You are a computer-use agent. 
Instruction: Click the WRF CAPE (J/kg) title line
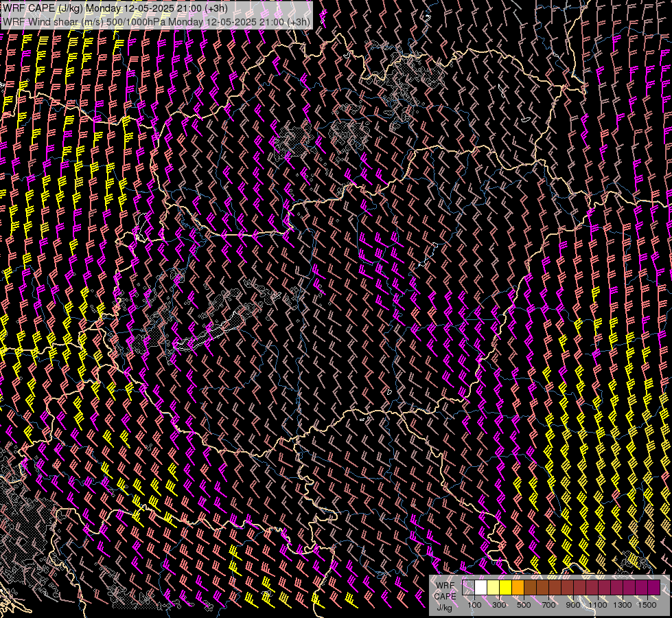(115, 8)
